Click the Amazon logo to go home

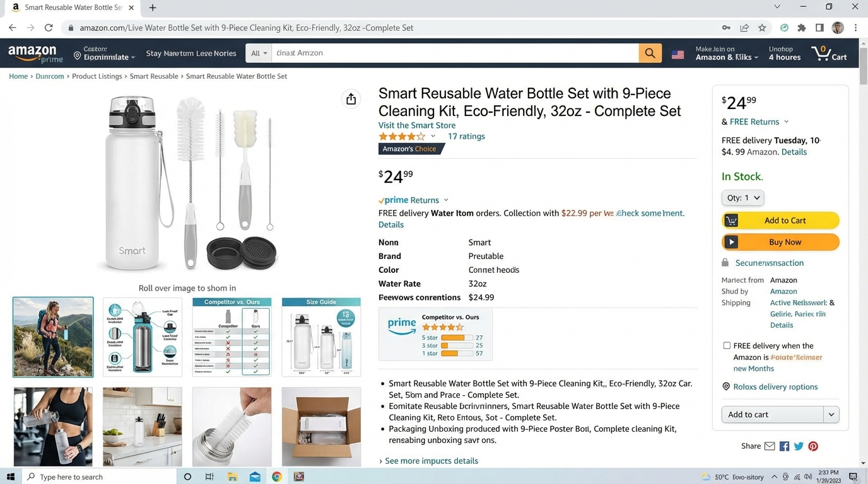pyautogui.click(x=34, y=52)
